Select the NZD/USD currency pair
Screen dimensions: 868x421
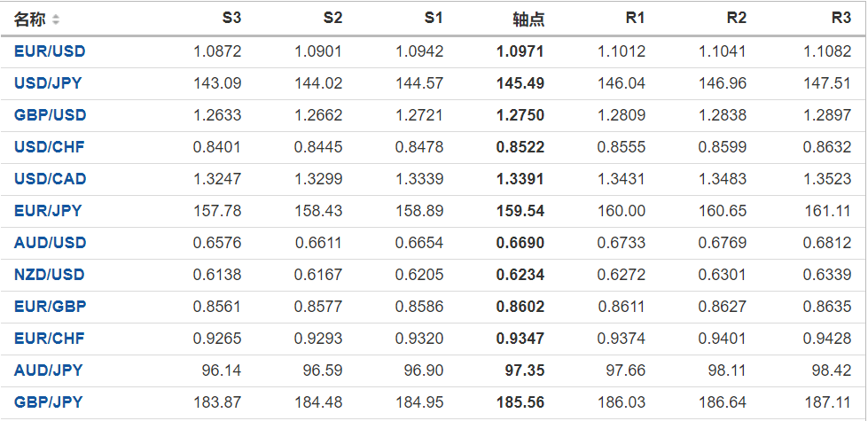pos(50,275)
